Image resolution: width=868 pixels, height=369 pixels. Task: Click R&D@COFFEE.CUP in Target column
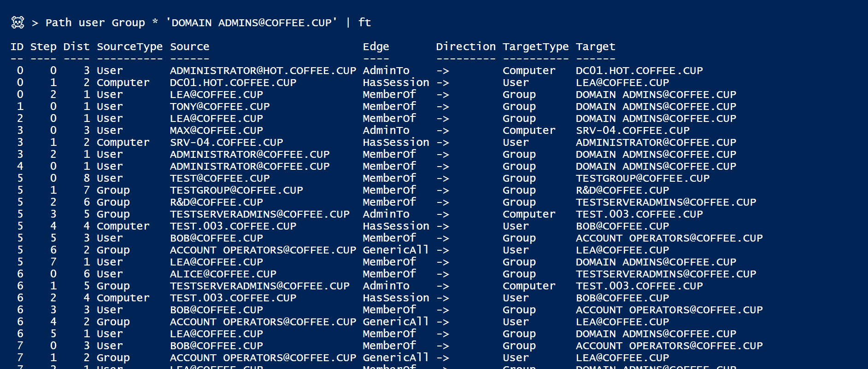click(622, 190)
